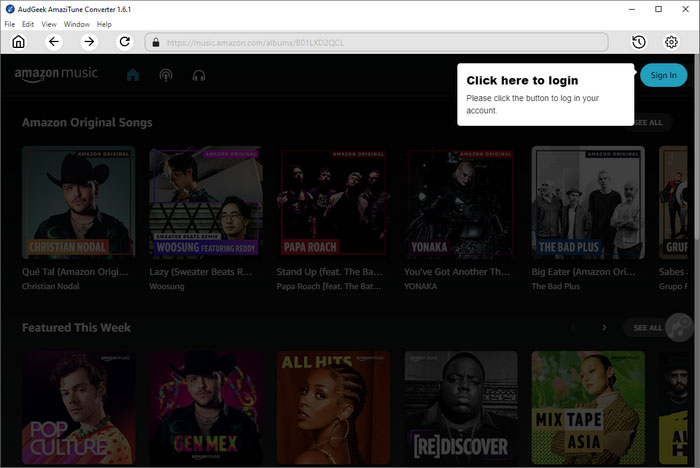
Task: Click artist name 'Woosung'
Action: (x=167, y=286)
